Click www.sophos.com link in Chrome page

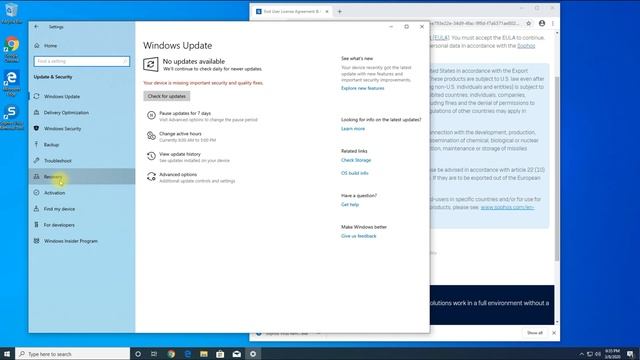tap(507, 207)
